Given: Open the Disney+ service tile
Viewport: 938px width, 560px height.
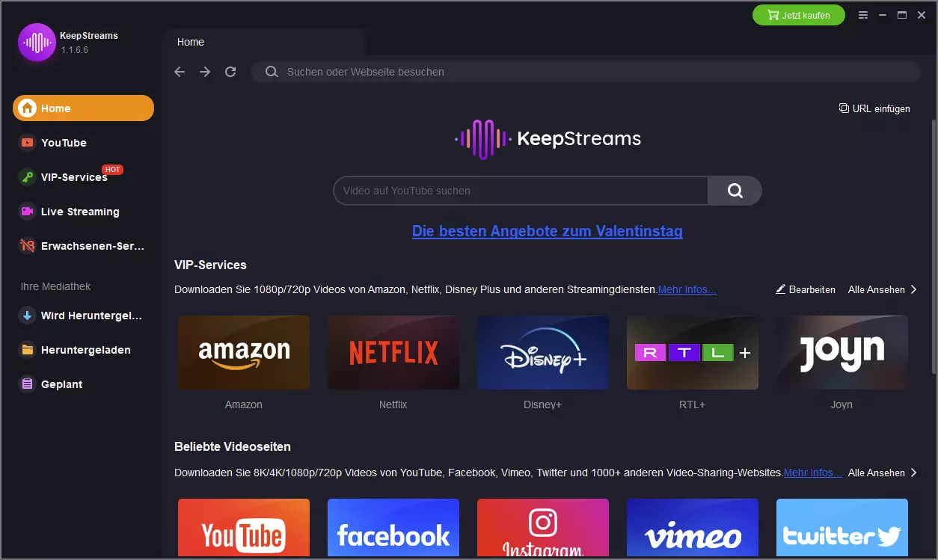Looking at the screenshot, I should coord(543,352).
